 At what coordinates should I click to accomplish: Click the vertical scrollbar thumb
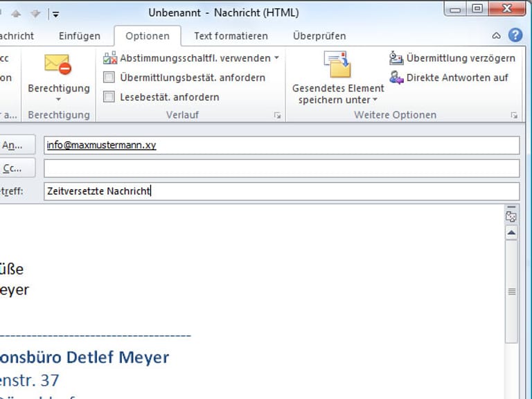(x=511, y=292)
